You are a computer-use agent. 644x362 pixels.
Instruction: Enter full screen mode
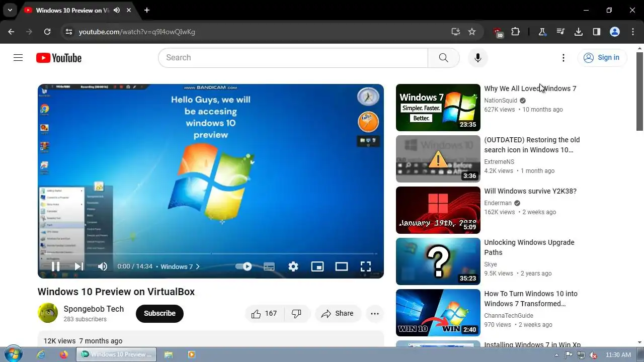366,266
